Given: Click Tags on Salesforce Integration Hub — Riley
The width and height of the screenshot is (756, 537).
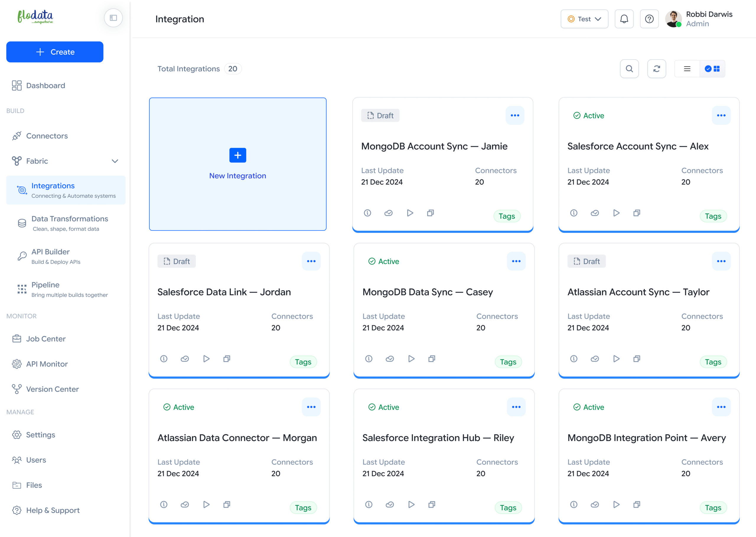Looking at the screenshot, I should (508, 507).
